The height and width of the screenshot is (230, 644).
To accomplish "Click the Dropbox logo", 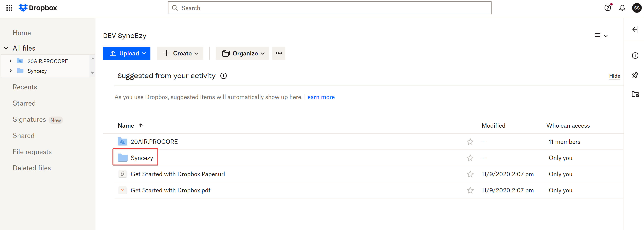I will click(38, 8).
